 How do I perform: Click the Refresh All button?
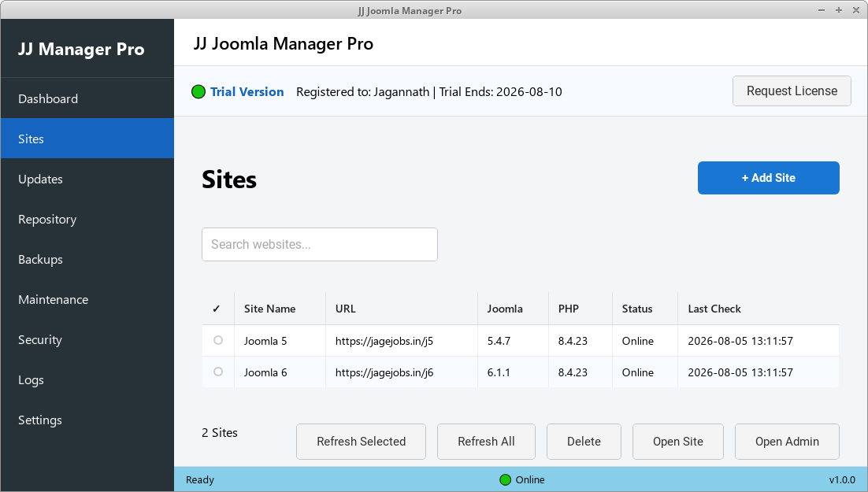[486, 442]
